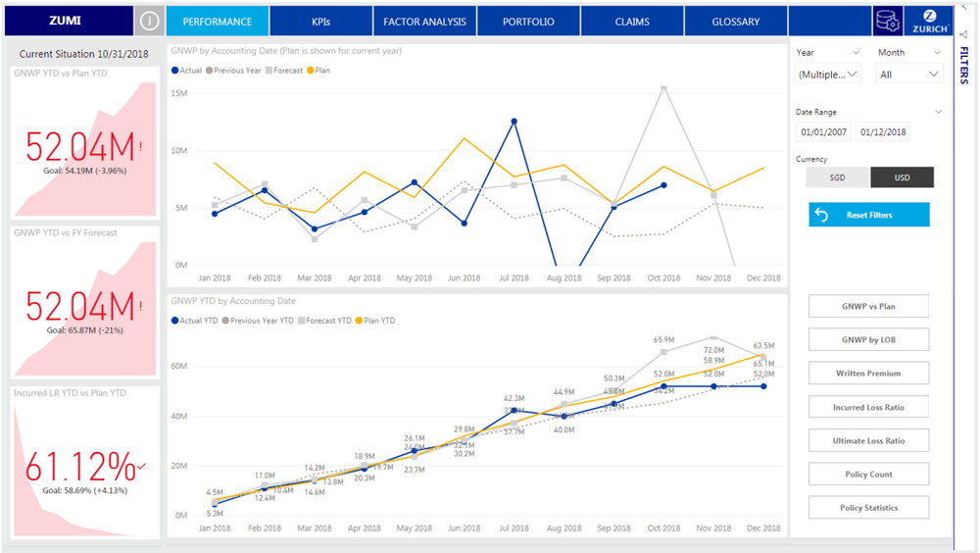Click the start date field 01/01/2007

pyautogui.click(x=823, y=132)
